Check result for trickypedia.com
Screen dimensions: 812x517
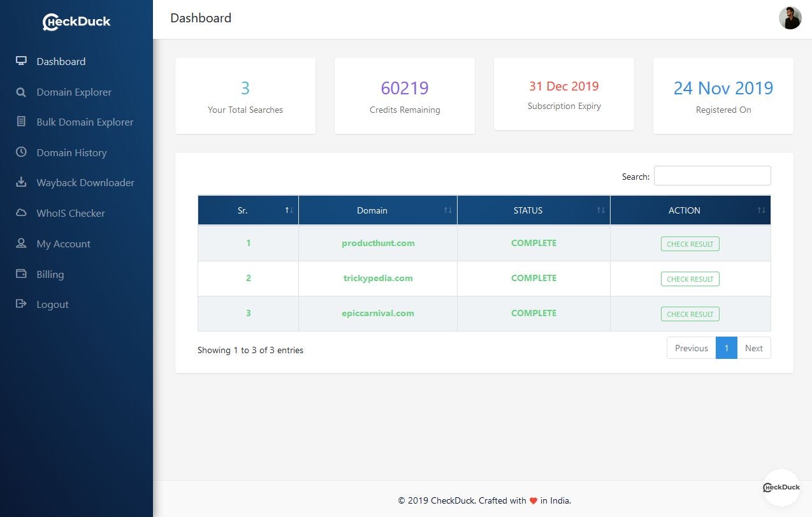click(690, 279)
